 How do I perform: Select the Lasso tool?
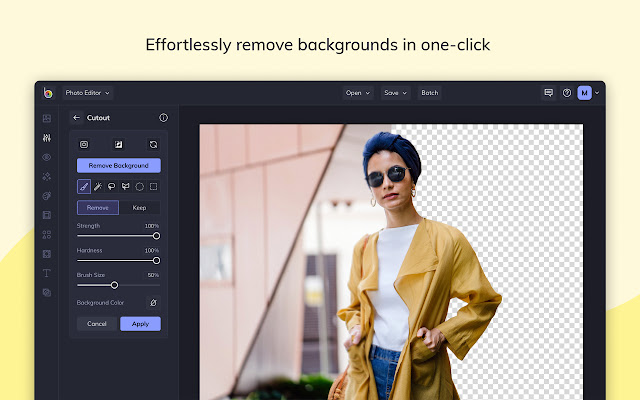(x=111, y=187)
